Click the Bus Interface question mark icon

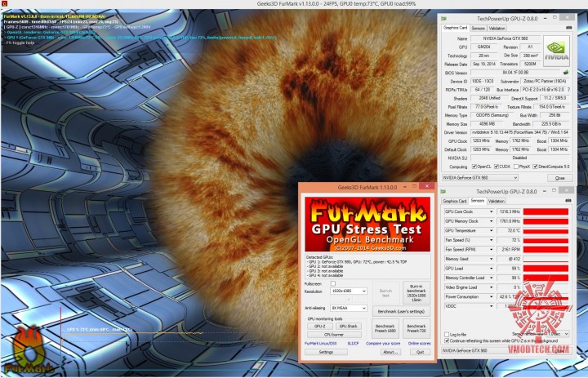coord(569,90)
